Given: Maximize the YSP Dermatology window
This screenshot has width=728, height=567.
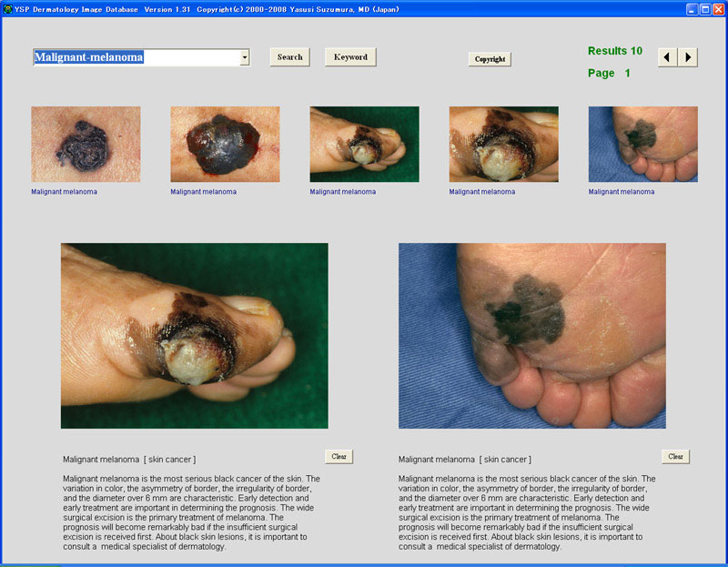Looking at the screenshot, I should (704, 9).
